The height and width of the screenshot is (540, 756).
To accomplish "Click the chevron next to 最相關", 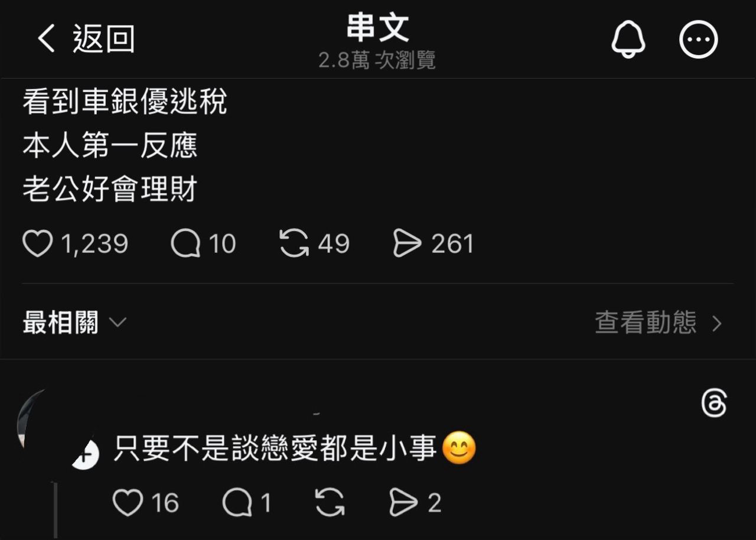I will point(118,323).
